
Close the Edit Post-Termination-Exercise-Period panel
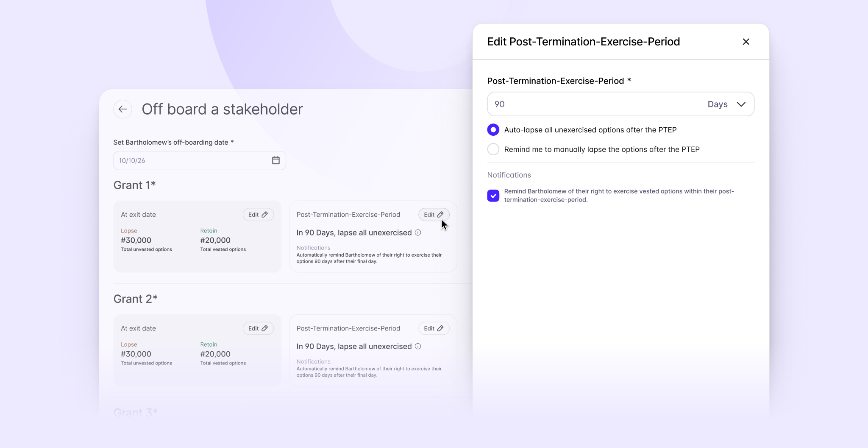tap(746, 42)
